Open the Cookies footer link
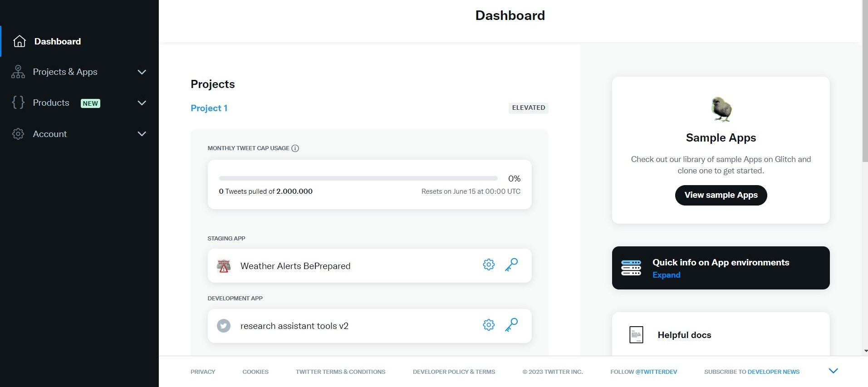The height and width of the screenshot is (387, 868). pos(255,372)
